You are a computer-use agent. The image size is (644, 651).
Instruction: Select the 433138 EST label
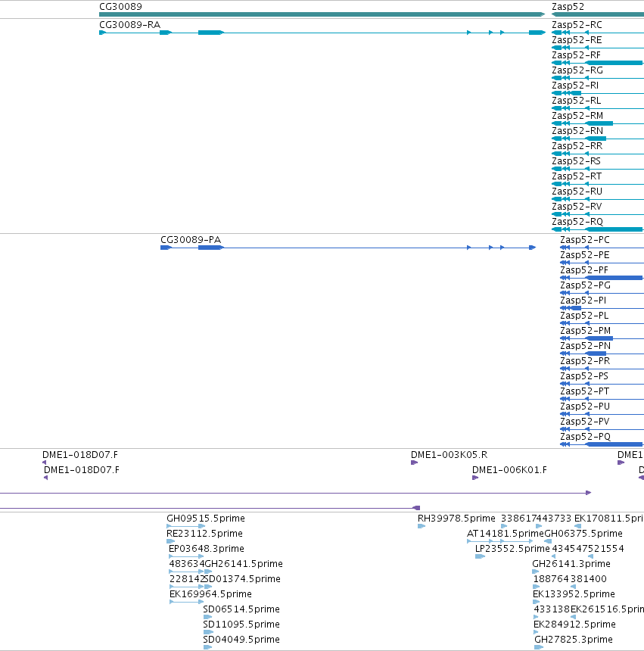pos(552,609)
